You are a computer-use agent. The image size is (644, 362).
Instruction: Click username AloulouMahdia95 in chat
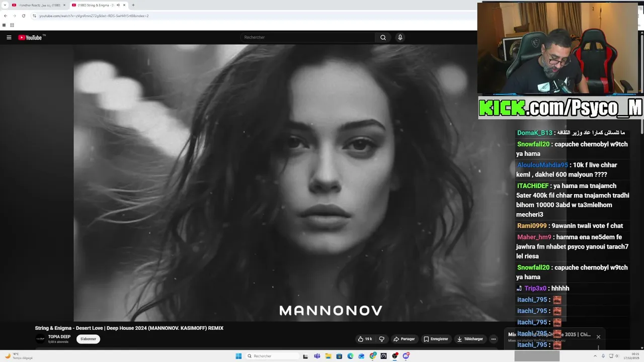[542, 165]
